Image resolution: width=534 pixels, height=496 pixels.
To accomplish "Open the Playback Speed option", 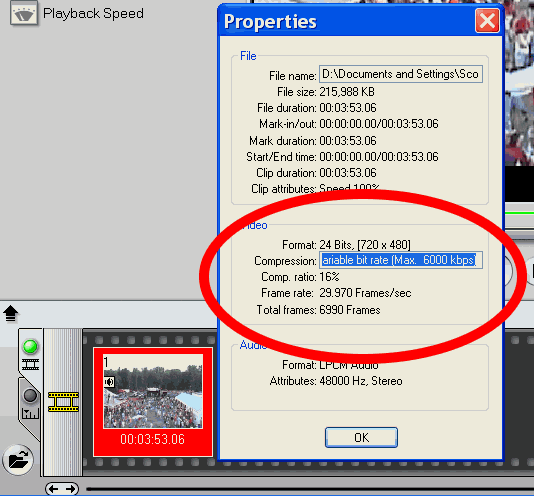I will 93,14.
